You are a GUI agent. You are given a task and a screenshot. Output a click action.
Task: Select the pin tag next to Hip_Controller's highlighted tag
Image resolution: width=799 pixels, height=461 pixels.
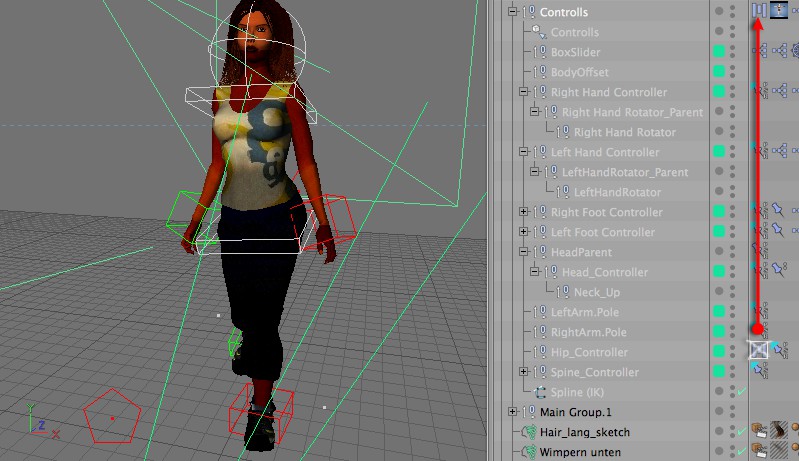(x=779, y=350)
